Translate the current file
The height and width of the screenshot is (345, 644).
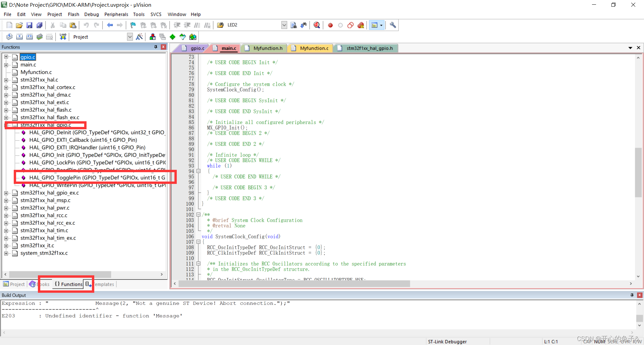(9, 37)
